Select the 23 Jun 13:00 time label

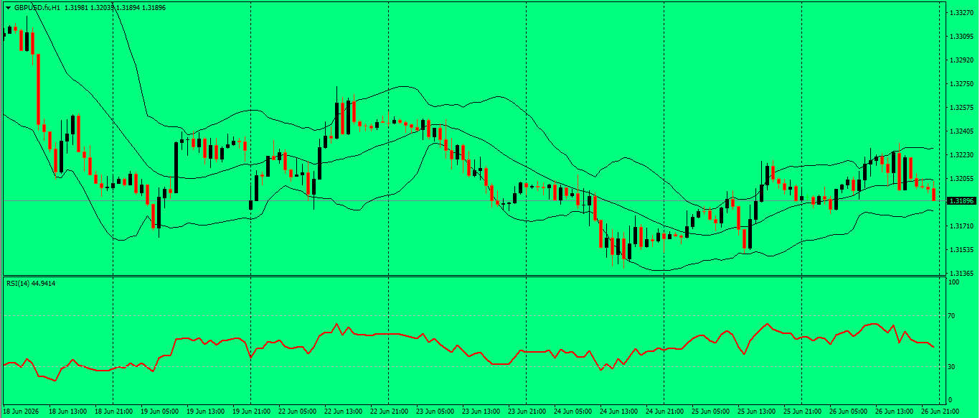click(481, 412)
